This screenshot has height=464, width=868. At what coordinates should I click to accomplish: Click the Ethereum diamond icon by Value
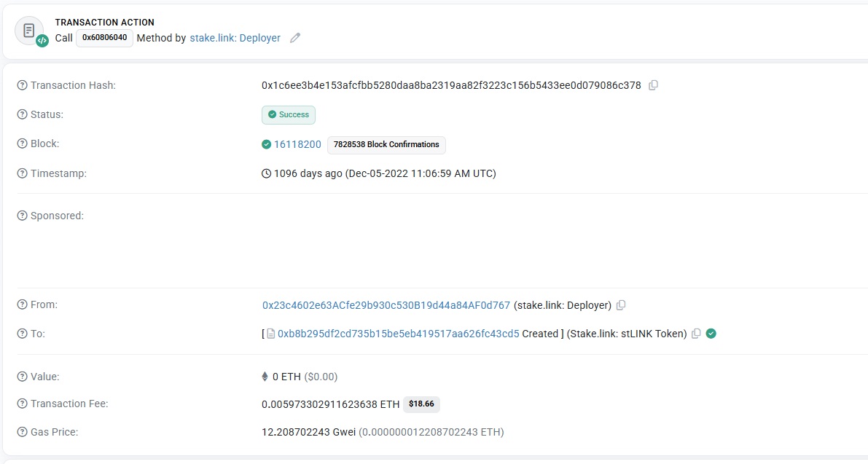(265, 377)
